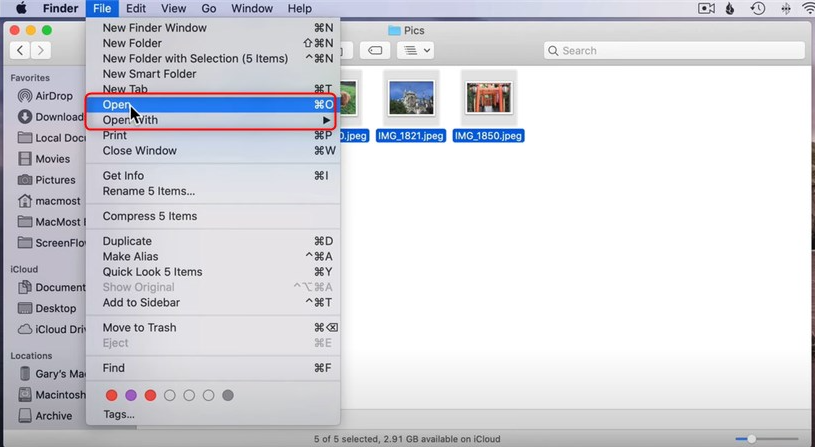The width and height of the screenshot is (815, 447).
Task: Select New Smart Folder
Action: [213, 74]
